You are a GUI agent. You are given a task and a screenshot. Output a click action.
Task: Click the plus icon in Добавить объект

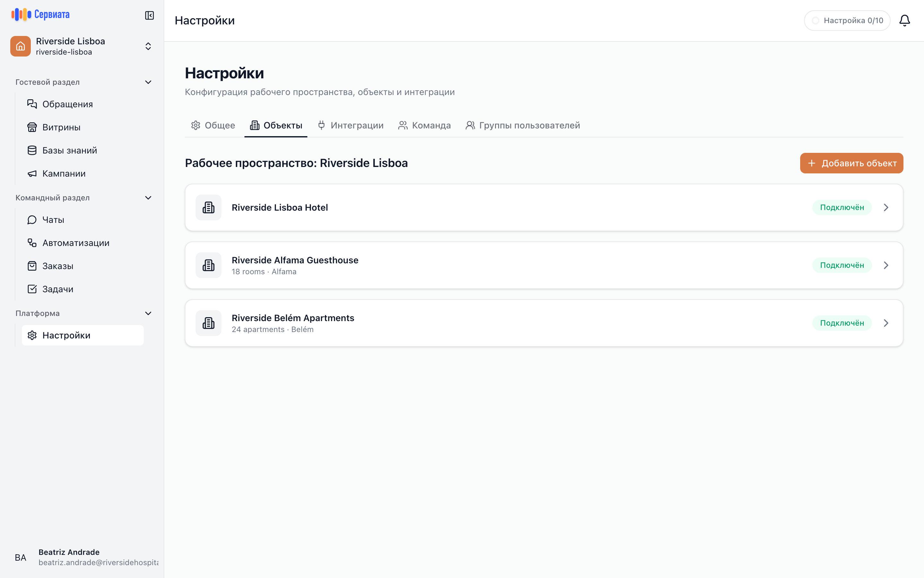coord(812,163)
